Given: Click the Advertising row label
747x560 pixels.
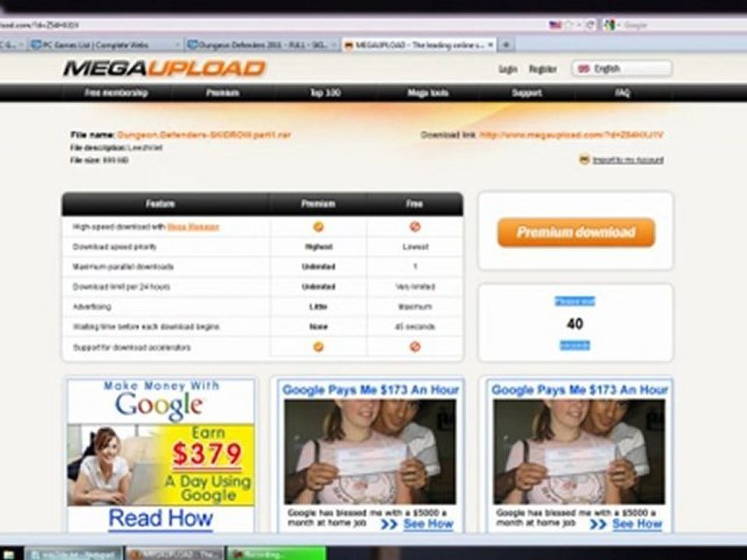Looking at the screenshot, I should tap(92, 306).
